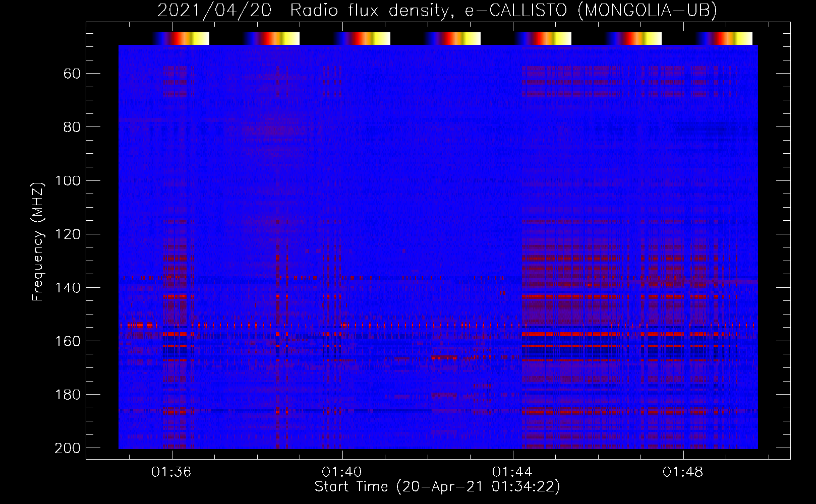Click the 60 frequency tick label
The image size is (816, 504).
click(x=72, y=74)
